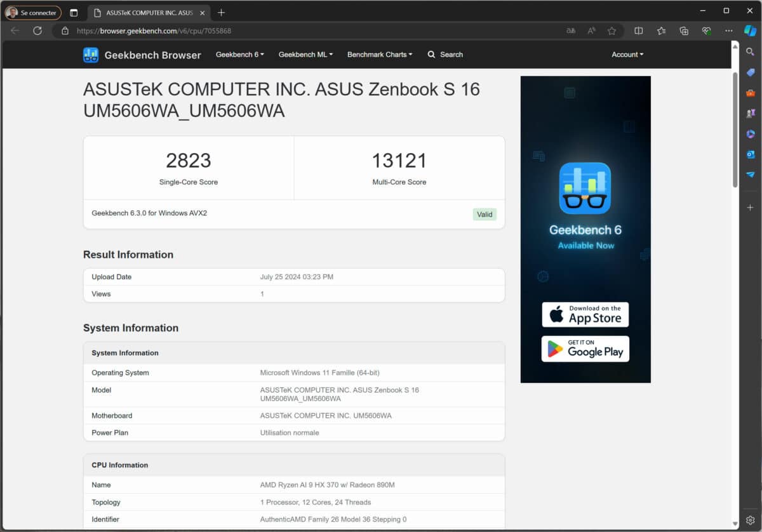Open the Shopping tag icon in sidebar
Viewport: 762px width, 532px height.
pos(750,72)
